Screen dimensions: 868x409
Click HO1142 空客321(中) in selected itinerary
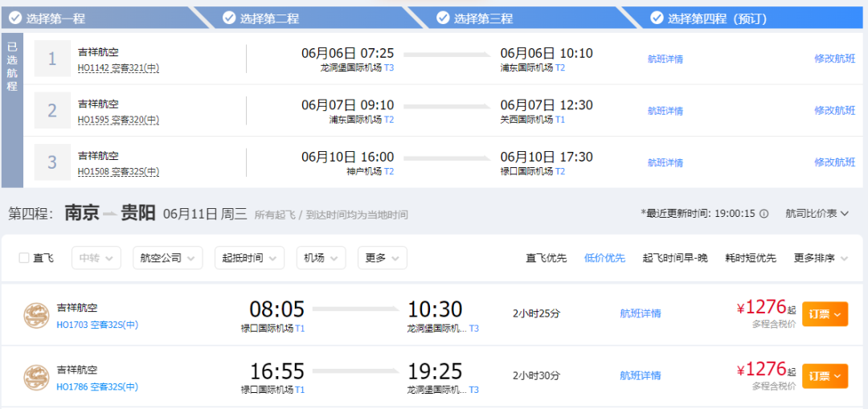(118, 67)
